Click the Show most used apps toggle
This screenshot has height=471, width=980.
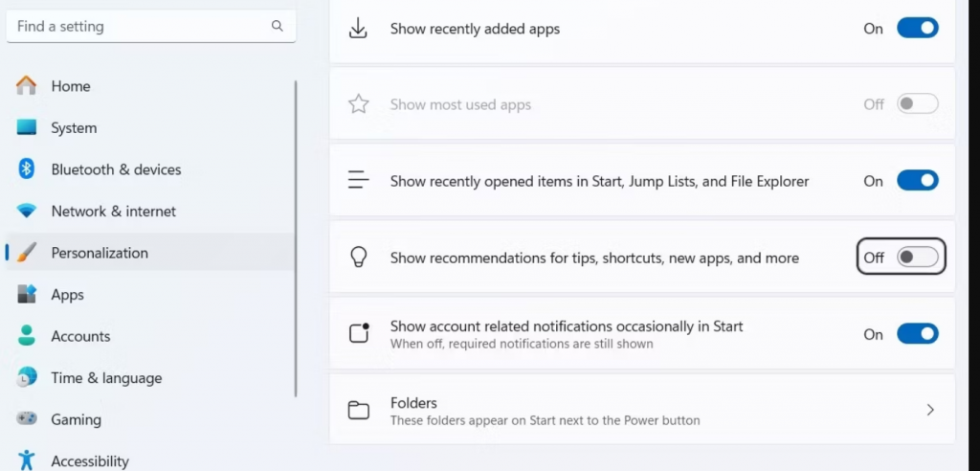[x=917, y=104]
